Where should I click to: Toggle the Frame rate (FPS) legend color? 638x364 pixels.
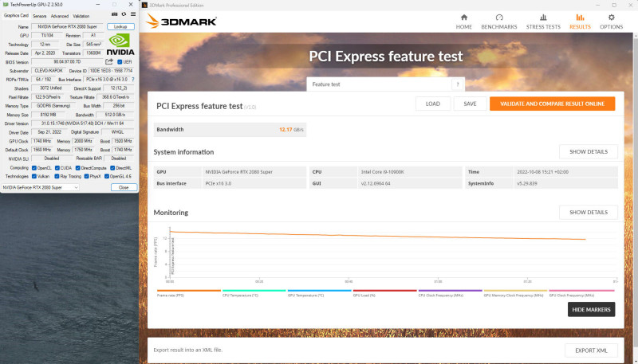(x=189, y=291)
